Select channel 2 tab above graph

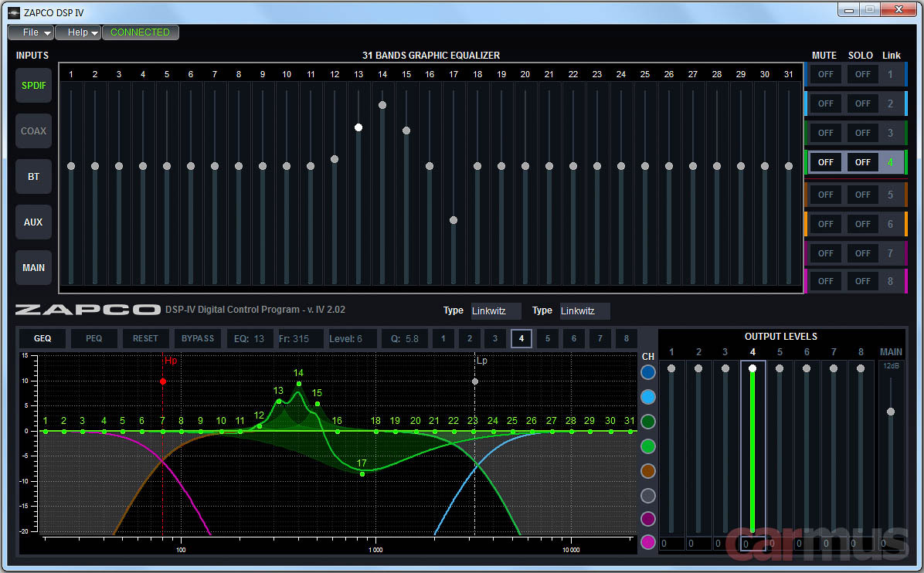(x=470, y=338)
